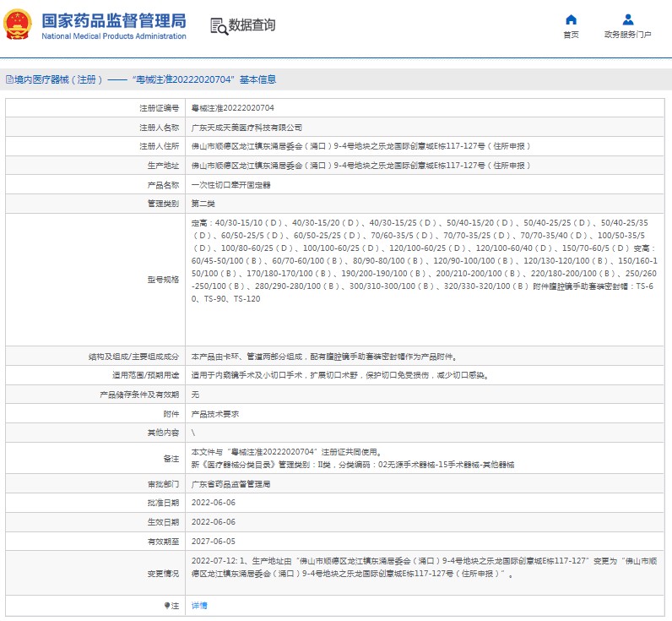672x621 pixels.
Task: Select registration number 粤械注准20222020704 cell
Action: tap(232, 108)
